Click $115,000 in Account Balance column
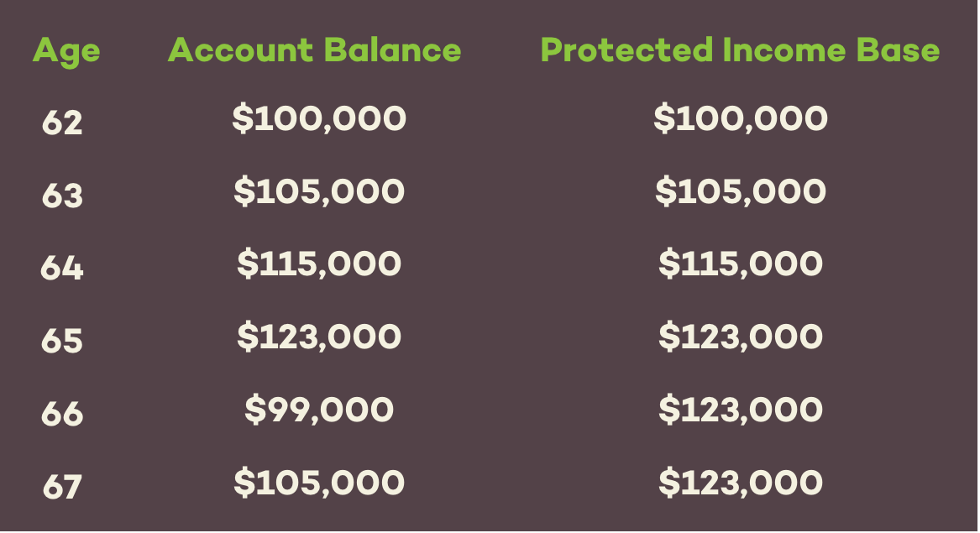This screenshot has width=980, height=533. (x=319, y=264)
